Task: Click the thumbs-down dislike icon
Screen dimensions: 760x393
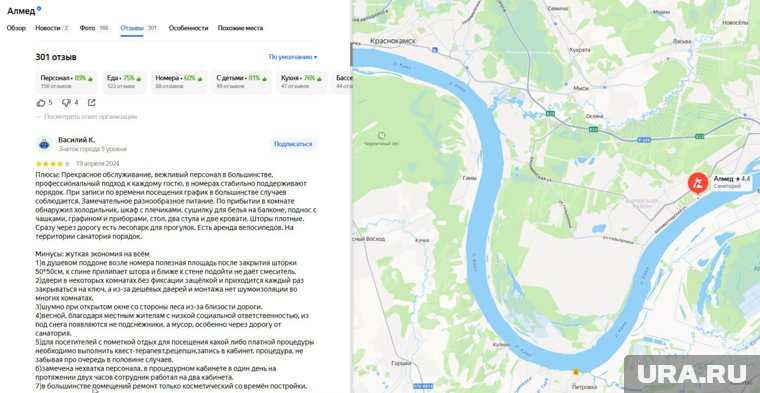Action: tap(66, 103)
